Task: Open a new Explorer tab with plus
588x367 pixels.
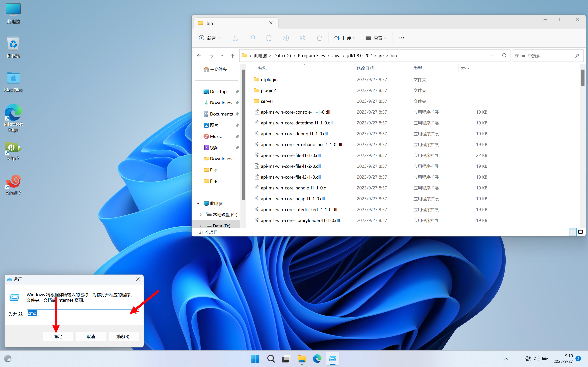Action: [x=287, y=23]
